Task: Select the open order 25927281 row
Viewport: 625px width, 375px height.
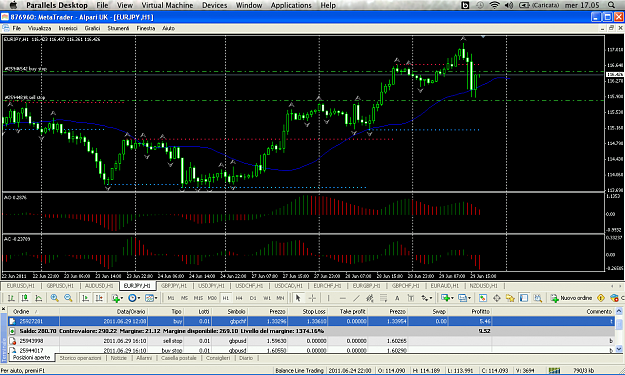Action: [311, 321]
